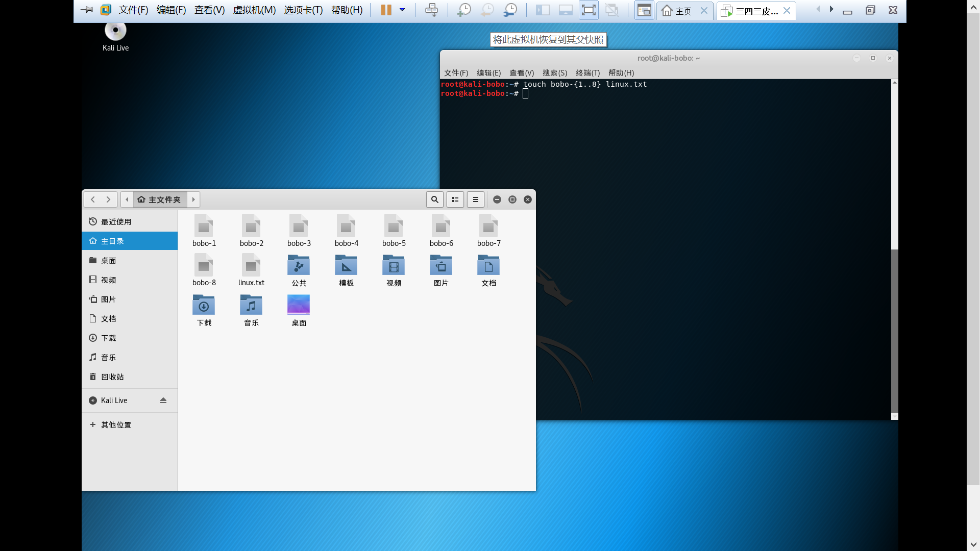Click the send Ctrl+Alt+Del icon
This screenshot has height=551, width=980.
(x=431, y=10)
